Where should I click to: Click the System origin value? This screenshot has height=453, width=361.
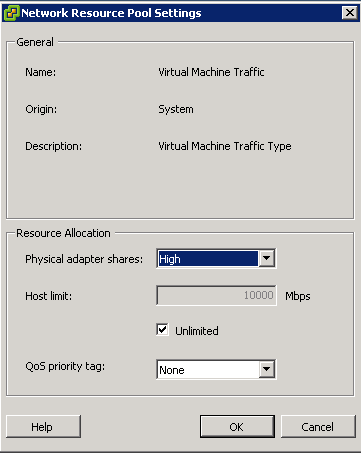[176, 109]
